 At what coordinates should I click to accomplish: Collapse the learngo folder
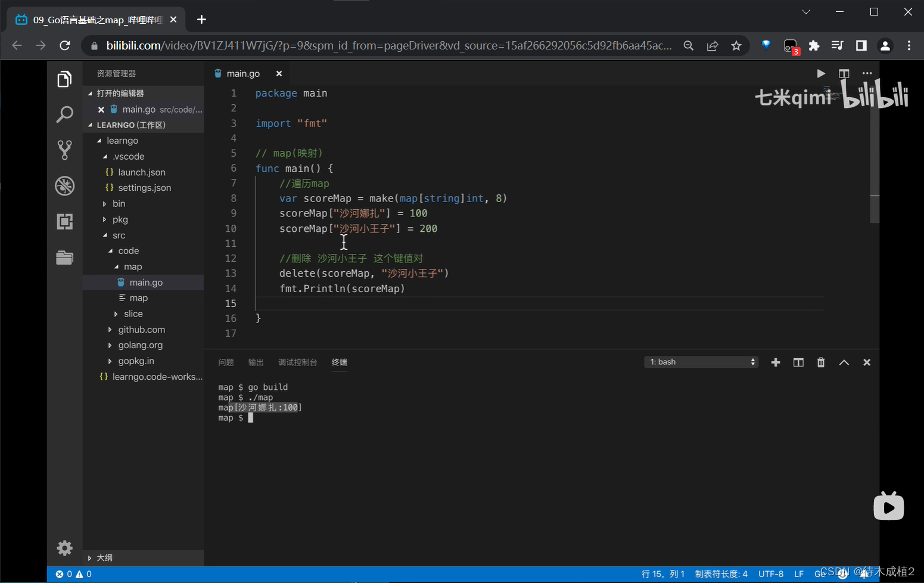(x=144, y=141)
